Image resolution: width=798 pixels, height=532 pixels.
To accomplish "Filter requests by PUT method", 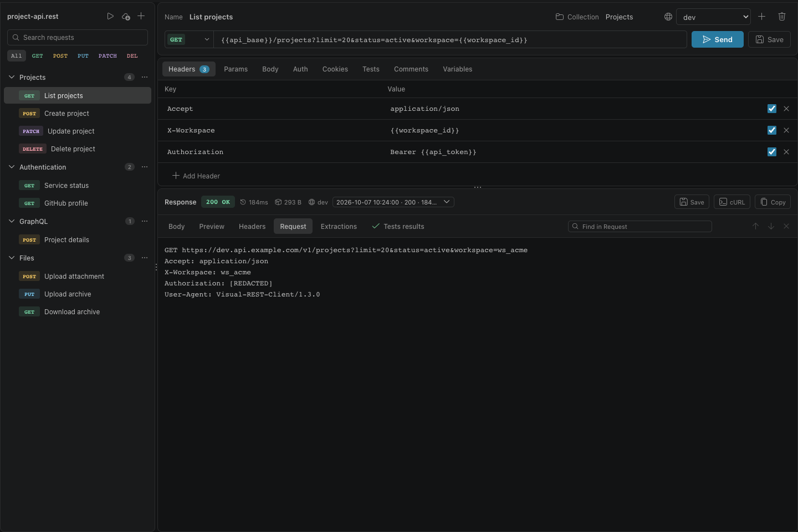I will tap(83, 55).
